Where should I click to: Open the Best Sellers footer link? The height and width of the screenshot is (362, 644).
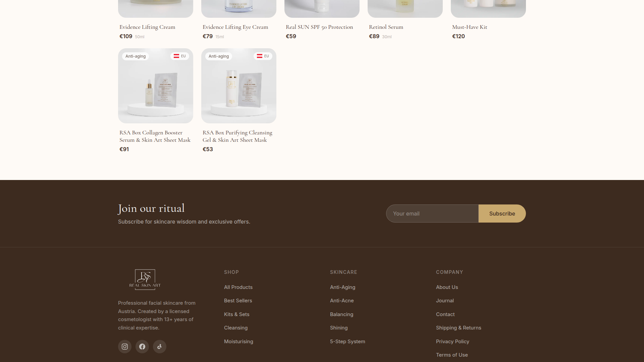coord(238,301)
